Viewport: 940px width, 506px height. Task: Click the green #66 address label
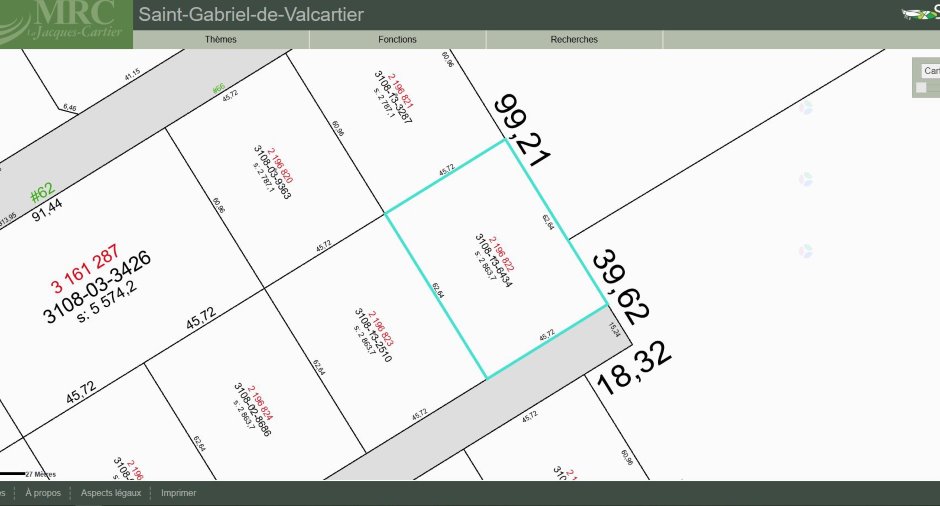pyautogui.click(x=218, y=89)
